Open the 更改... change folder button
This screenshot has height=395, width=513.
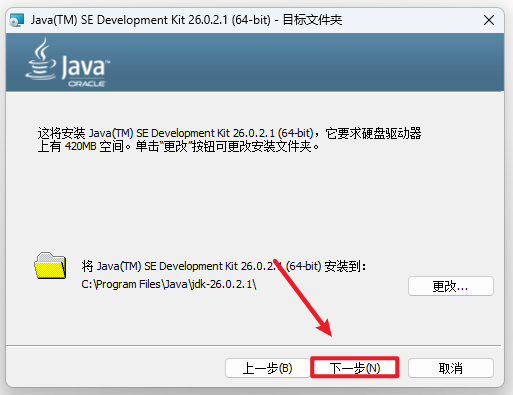(451, 286)
